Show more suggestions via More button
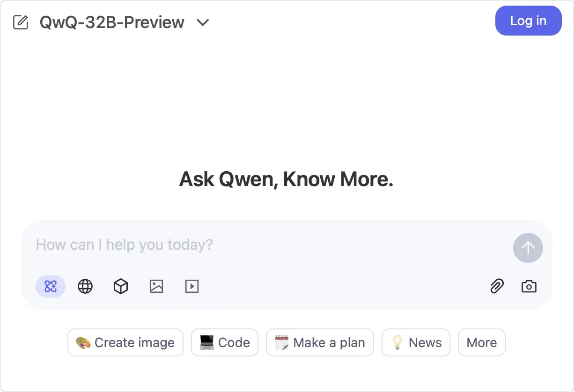Screen dimensions: 574x392 (482, 342)
